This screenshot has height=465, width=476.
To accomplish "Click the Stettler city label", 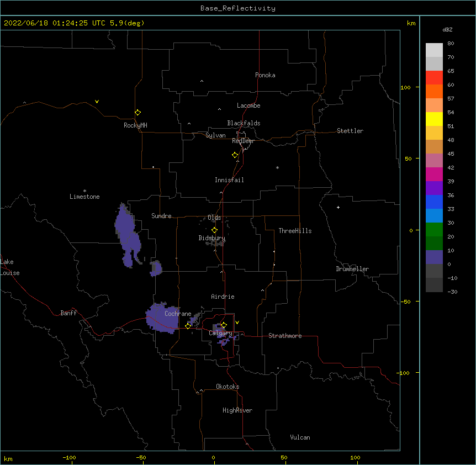I will tap(350, 131).
